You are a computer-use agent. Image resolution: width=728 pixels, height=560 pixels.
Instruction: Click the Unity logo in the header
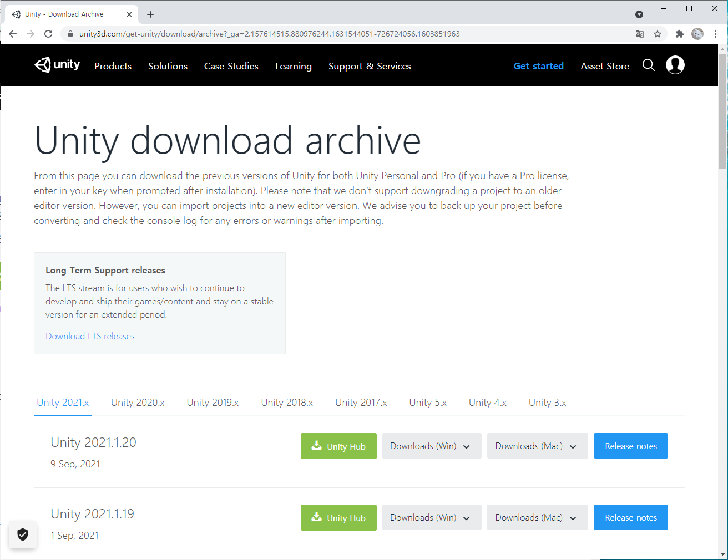[57, 65]
